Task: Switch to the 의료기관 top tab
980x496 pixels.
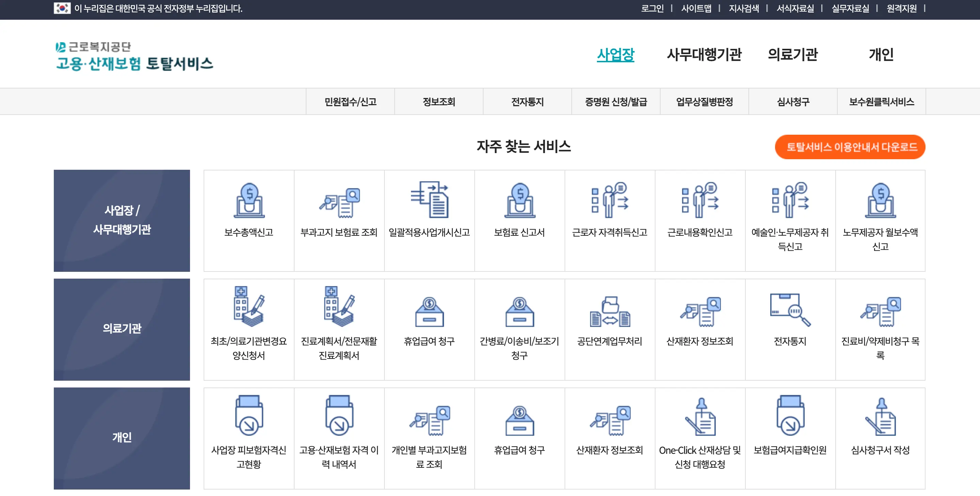Action: 792,55
